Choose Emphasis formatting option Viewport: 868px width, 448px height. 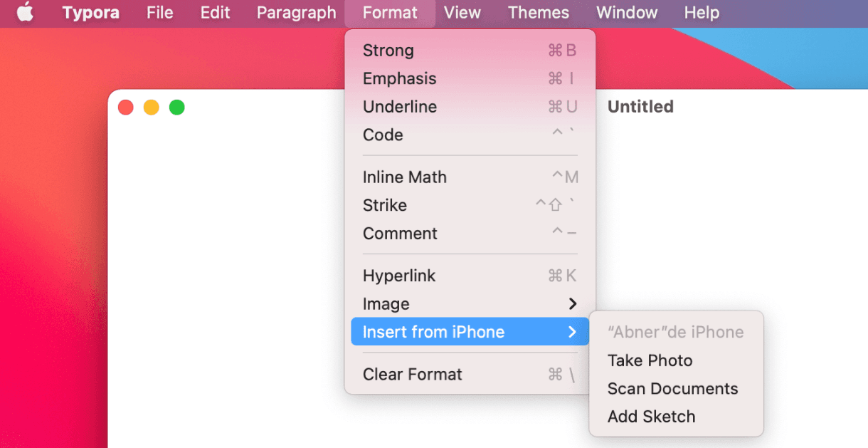pyautogui.click(x=399, y=79)
